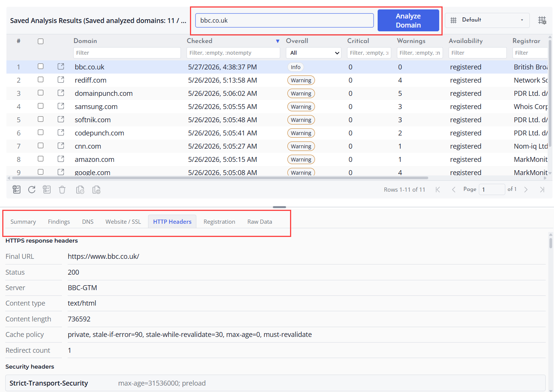Click the page number input field
Image resolution: width=554 pixels, height=392 pixels.
tap(492, 189)
